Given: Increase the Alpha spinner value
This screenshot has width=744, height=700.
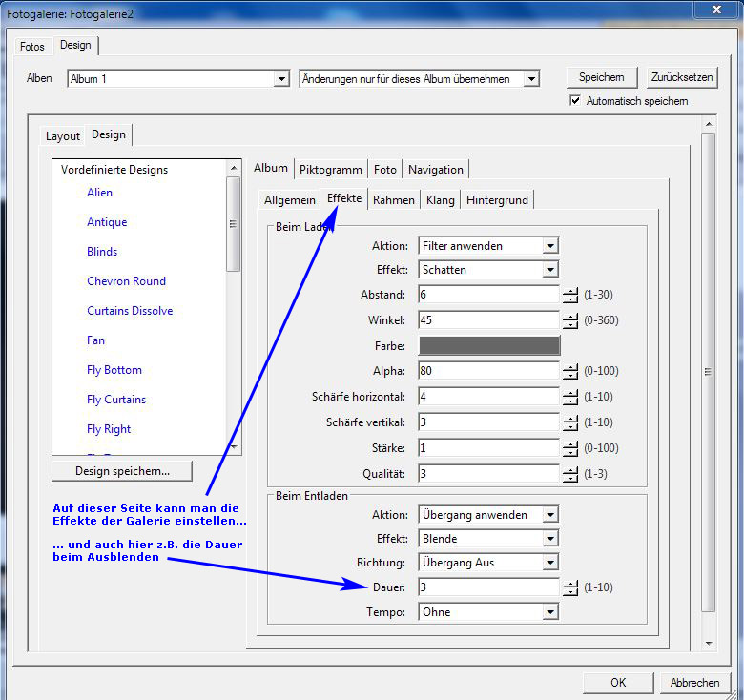Looking at the screenshot, I should pos(570,367).
